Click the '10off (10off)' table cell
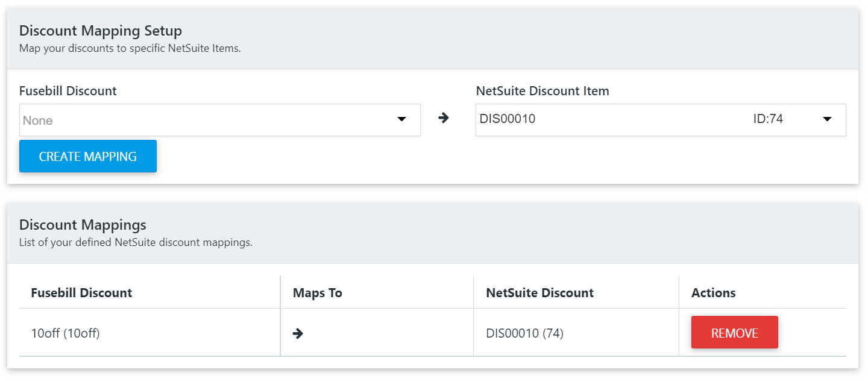Viewport: 868px width, 381px height. tap(149, 333)
